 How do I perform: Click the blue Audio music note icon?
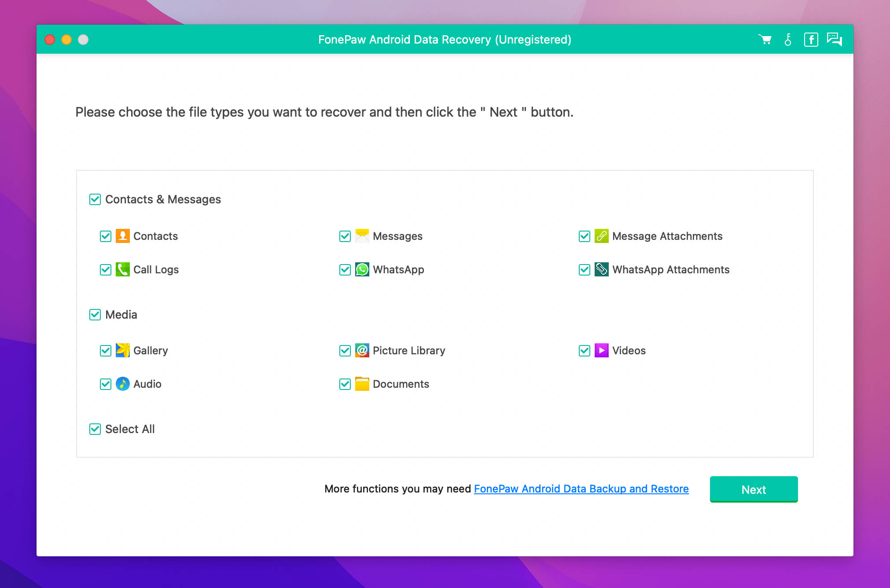123,384
